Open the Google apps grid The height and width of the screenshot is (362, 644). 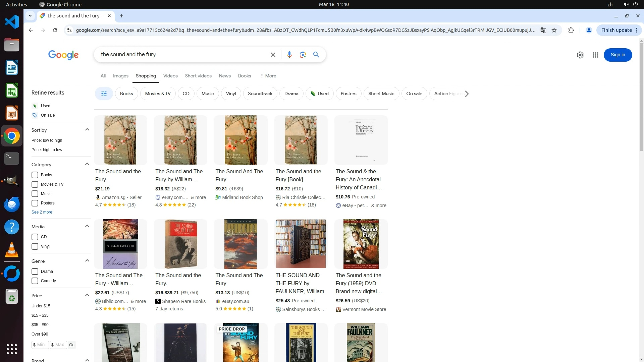click(x=595, y=55)
